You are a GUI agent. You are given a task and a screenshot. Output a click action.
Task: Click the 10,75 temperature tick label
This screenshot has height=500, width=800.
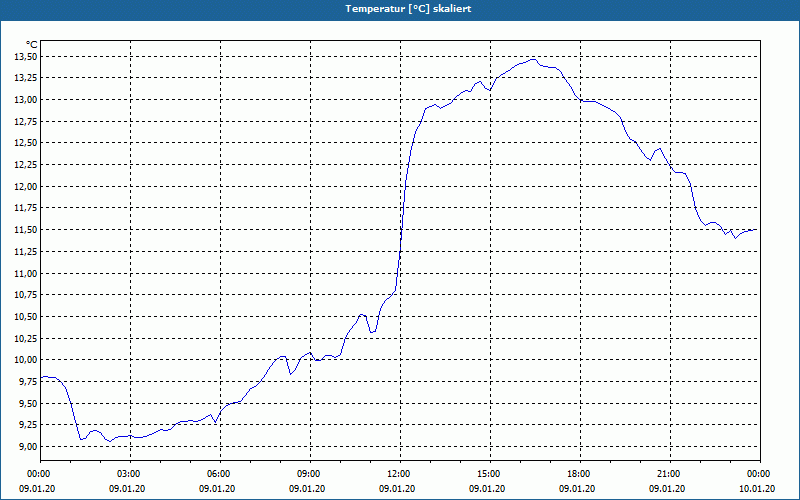point(26,295)
